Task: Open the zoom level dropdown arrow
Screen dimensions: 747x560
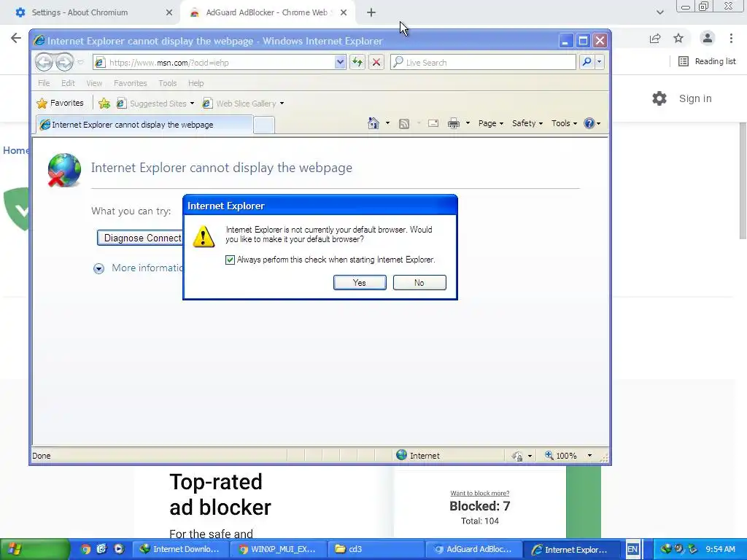Action: (589, 456)
